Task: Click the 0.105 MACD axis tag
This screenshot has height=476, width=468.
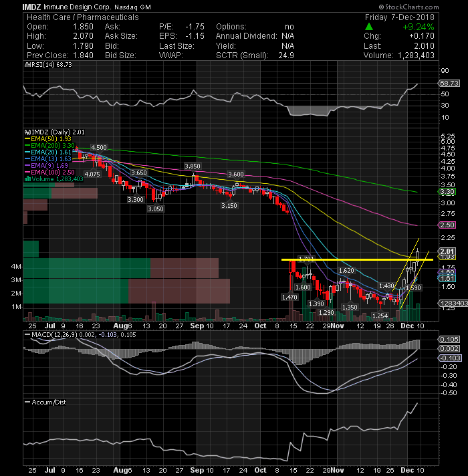Action: pos(449,340)
